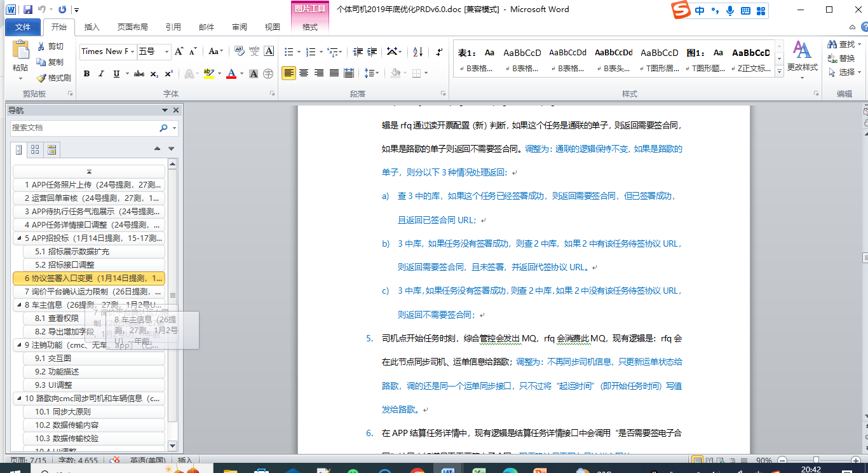
Task: Click the text effects glowing A icon
Action: coord(189,74)
